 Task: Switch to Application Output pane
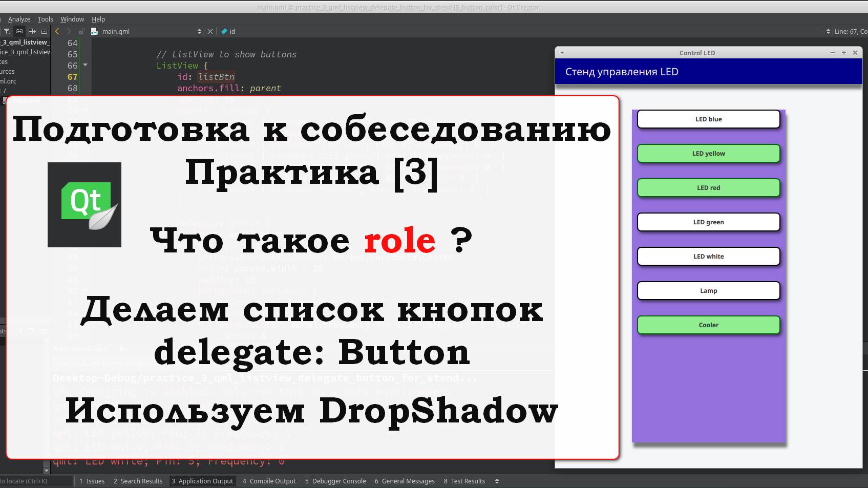click(x=202, y=481)
